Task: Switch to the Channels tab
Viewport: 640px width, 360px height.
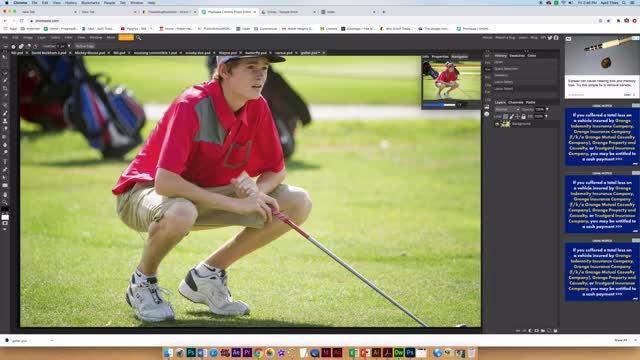Action: (x=516, y=102)
